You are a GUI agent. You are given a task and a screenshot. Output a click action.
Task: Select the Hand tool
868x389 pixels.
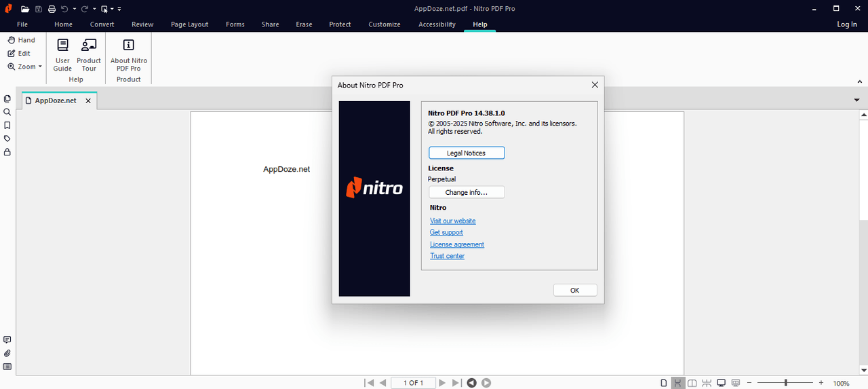point(21,40)
